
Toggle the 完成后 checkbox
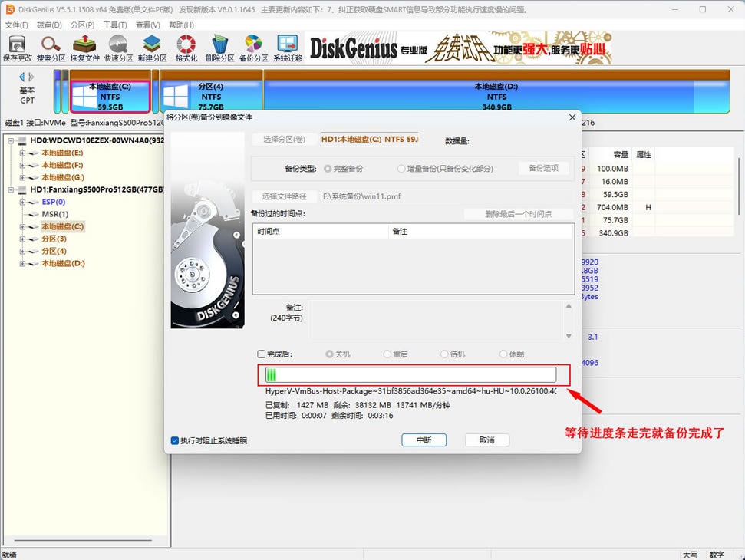[262, 354]
